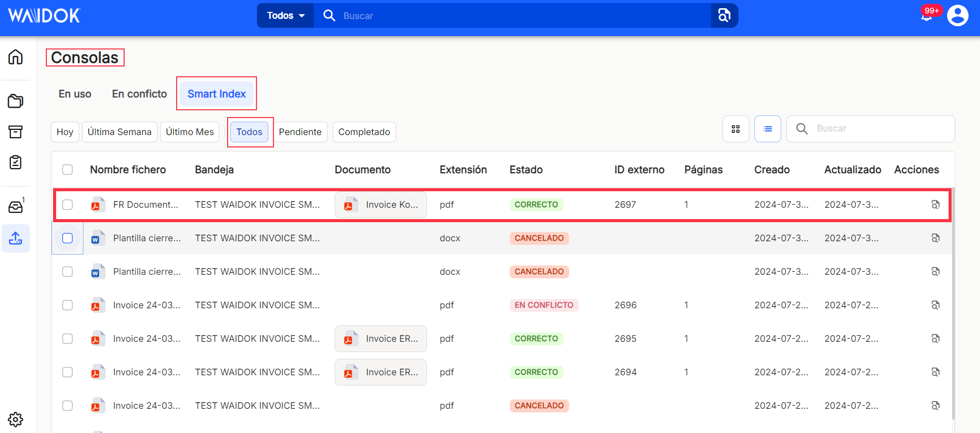Select the Todos status filter button
The height and width of the screenshot is (433, 980).
pos(249,132)
